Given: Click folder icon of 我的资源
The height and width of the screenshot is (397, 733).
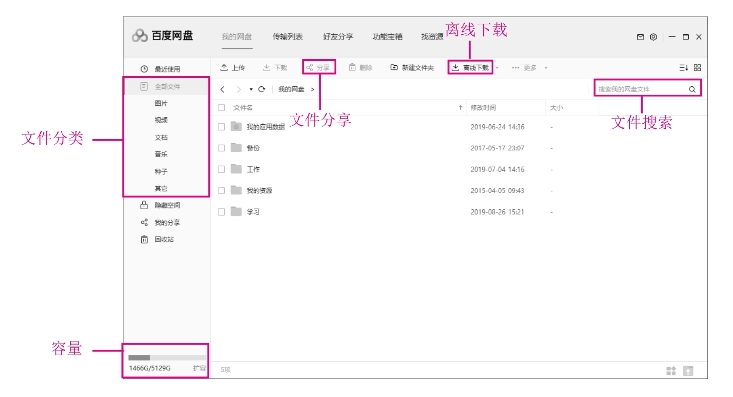Looking at the screenshot, I should pos(237,190).
